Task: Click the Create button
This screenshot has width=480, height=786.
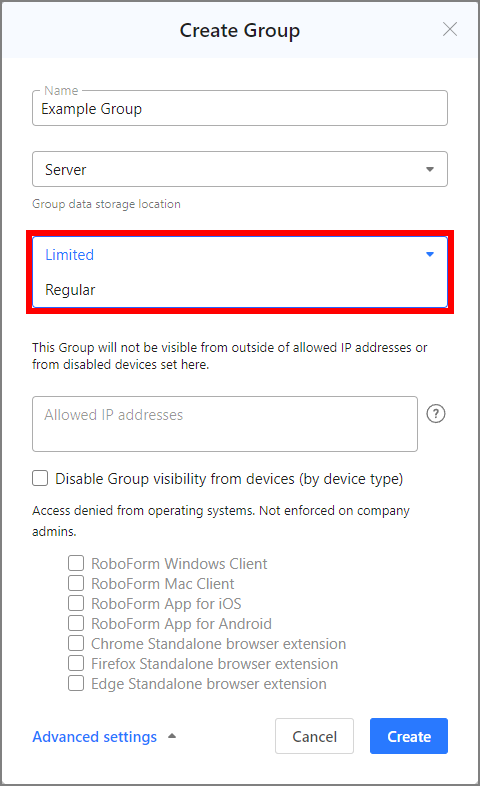Action: [409, 736]
